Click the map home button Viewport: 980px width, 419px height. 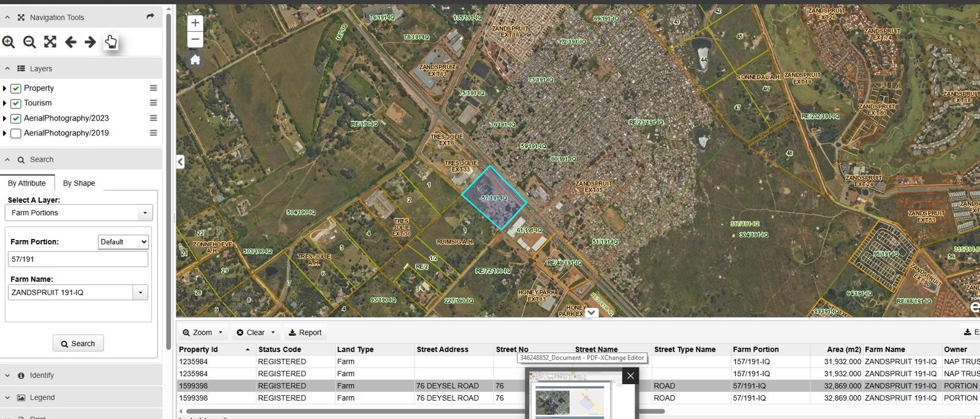[195, 59]
